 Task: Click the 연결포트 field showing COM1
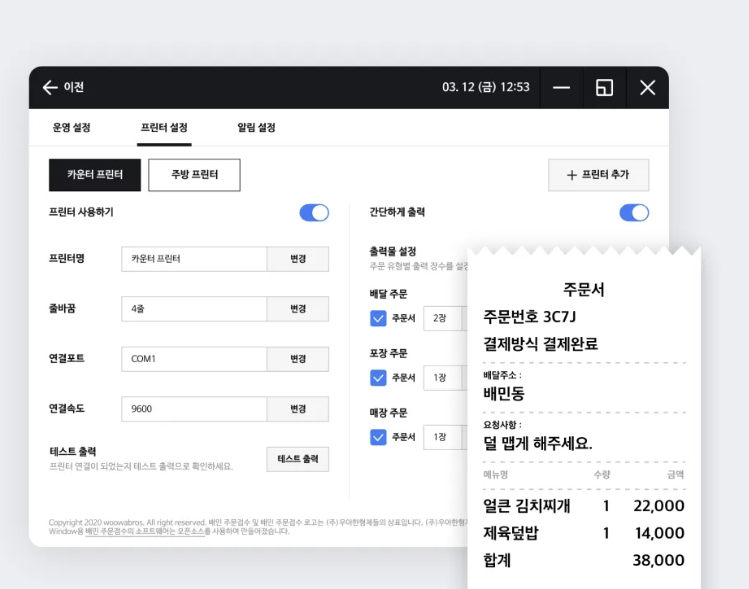(x=194, y=359)
